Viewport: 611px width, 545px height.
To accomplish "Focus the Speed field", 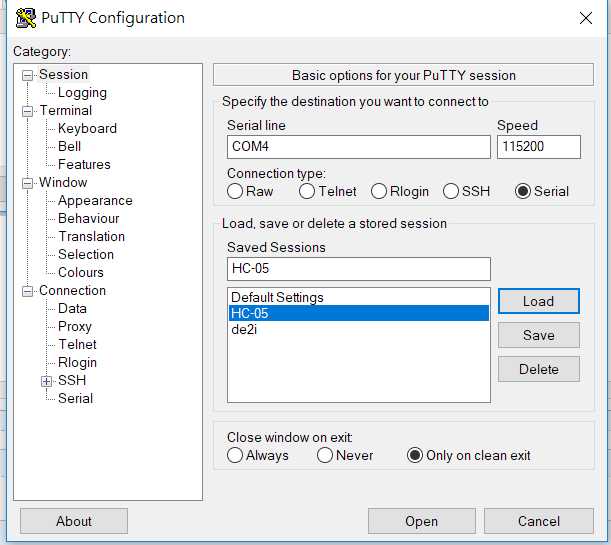I will [x=539, y=147].
